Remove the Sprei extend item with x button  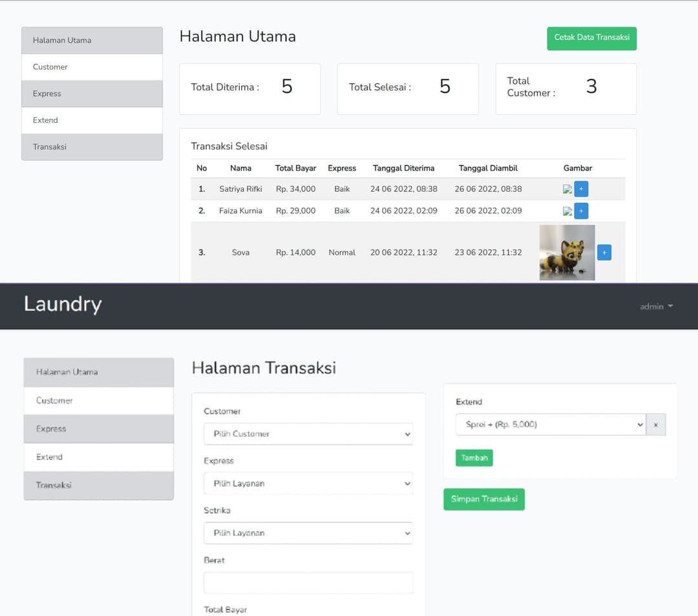click(655, 425)
